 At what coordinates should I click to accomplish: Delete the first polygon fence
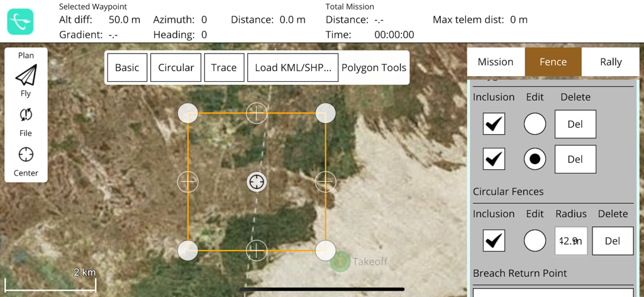click(x=575, y=124)
